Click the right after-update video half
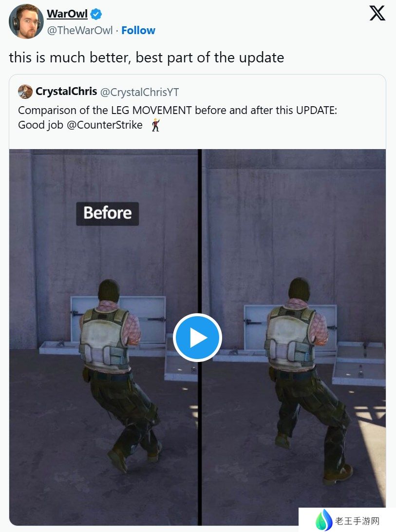This screenshot has width=396, height=532. pyautogui.click(x=294, y=337)
